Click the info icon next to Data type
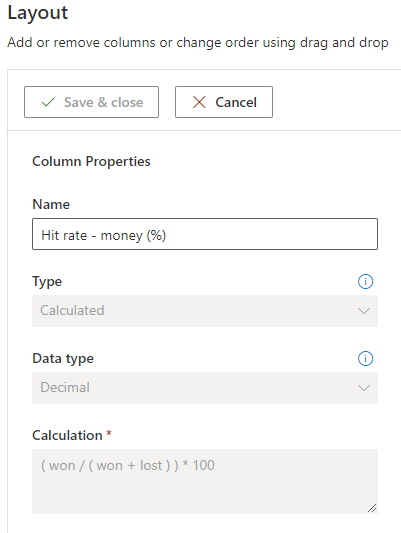This screenshot has height=533, width=401. [365, 359]
